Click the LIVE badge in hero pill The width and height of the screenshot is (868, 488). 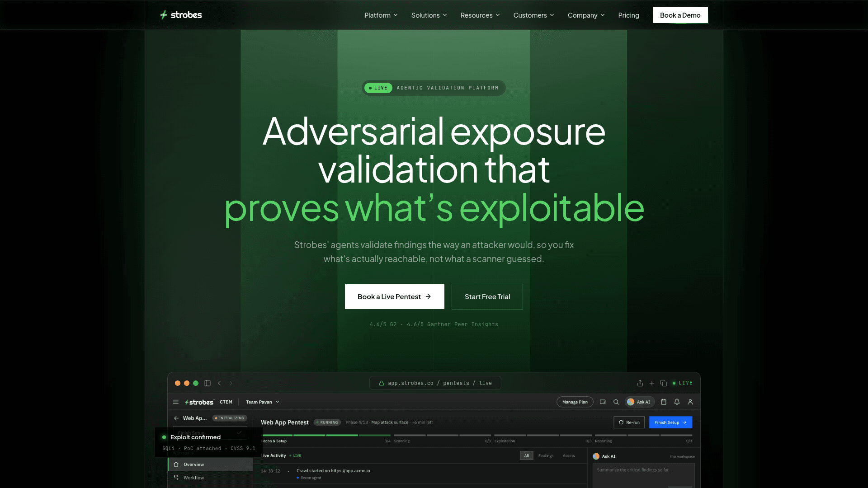coord(378,88)
